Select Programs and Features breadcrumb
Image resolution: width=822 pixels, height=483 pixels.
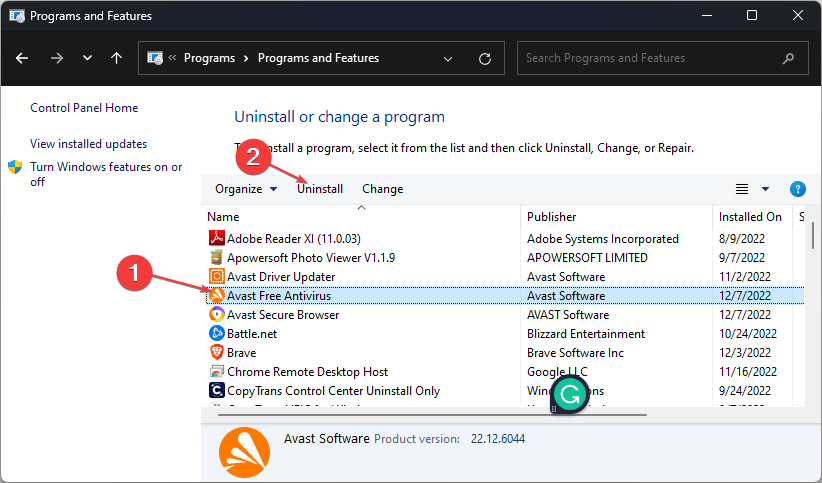pyautogui.click(x=318, y=58)
